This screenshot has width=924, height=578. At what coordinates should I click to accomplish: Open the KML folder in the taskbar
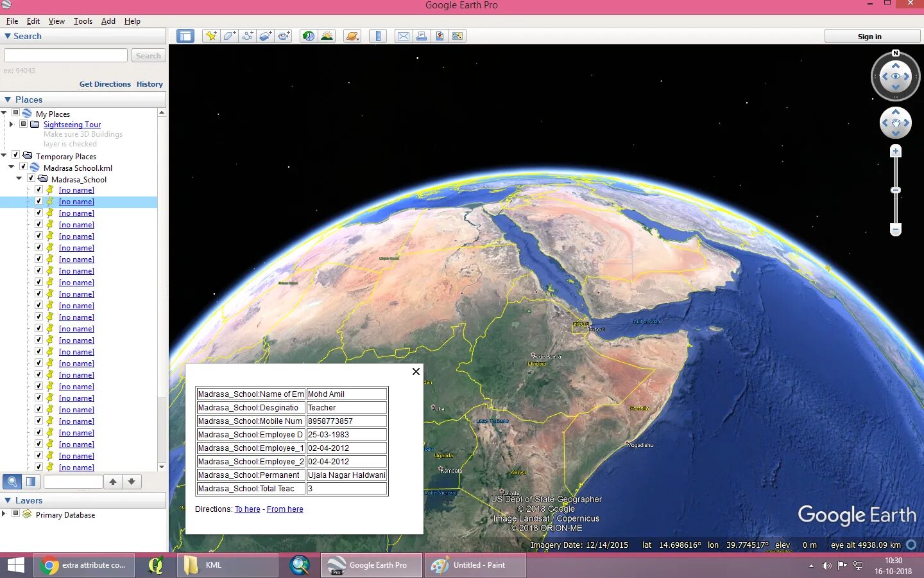[227, 565]
